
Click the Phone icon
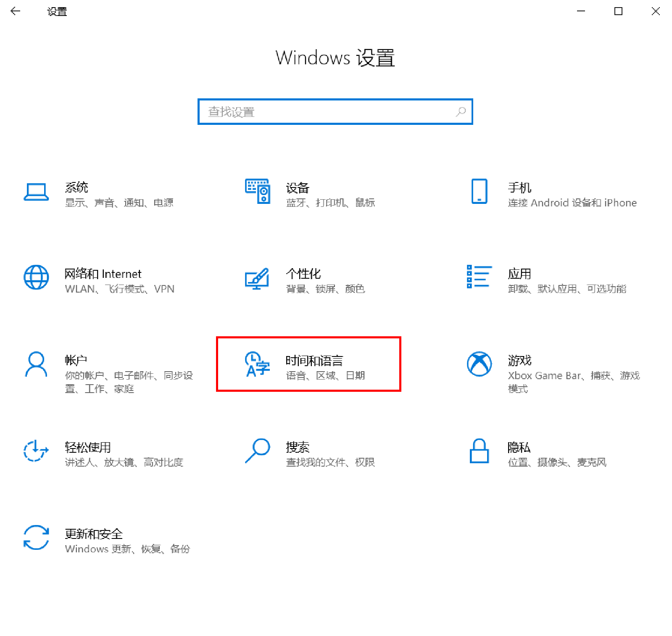click(x=479, y=191)
